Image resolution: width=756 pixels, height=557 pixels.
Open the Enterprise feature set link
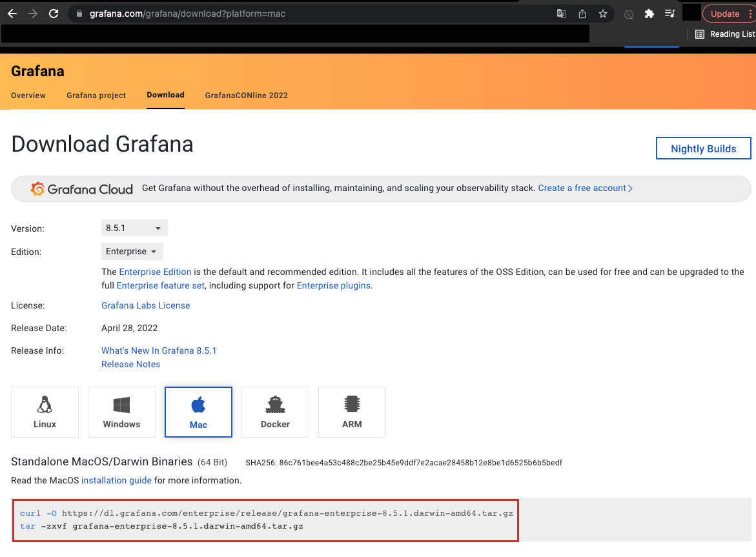point(161,285)
